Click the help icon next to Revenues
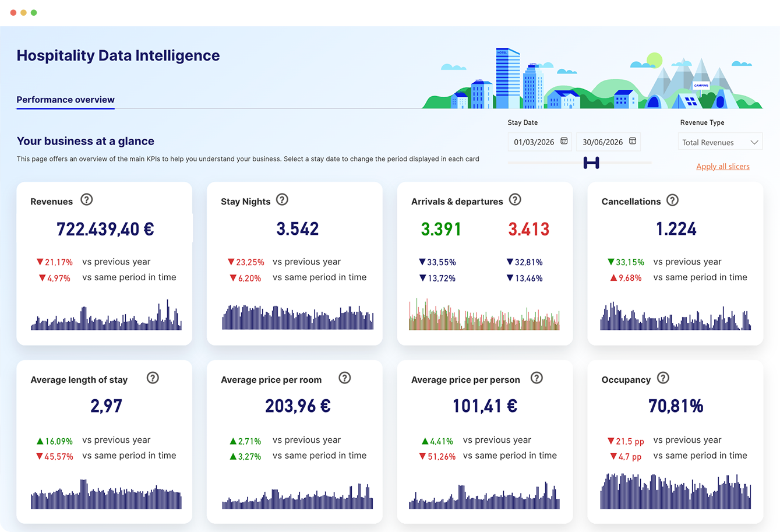Image resolution: width=780 pixels, height=532 pixels. pyautogui.click(x=86, y=200)
